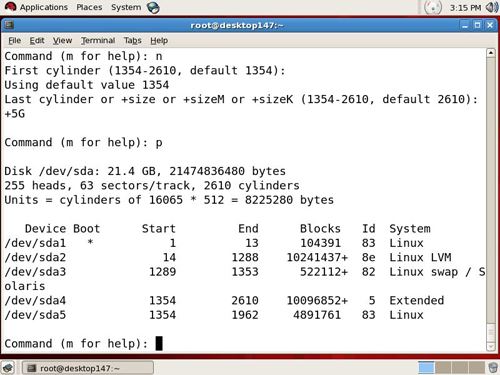Switch to the first workspace
The image size is (500, 375).
point(426,367)
